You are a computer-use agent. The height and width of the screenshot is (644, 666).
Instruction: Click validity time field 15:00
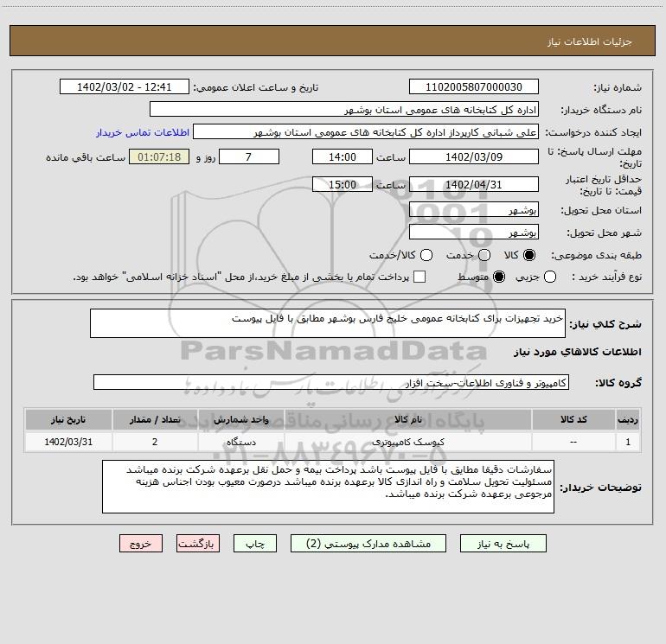(343, 184)
